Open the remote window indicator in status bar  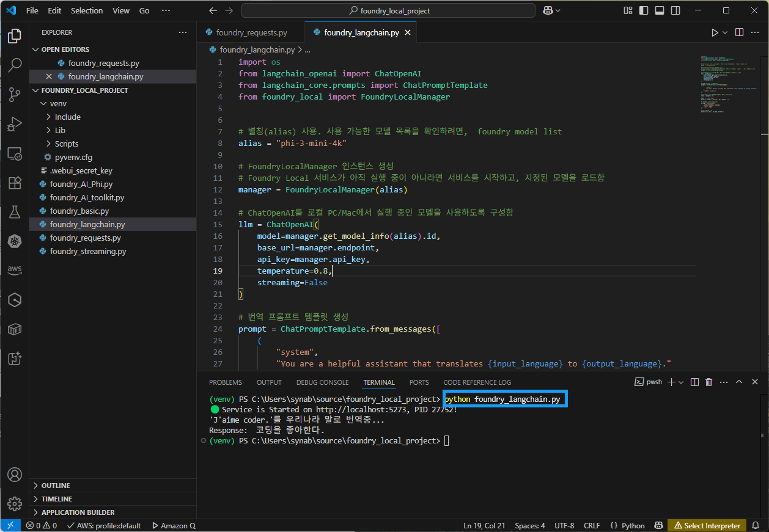coord(10,525)
